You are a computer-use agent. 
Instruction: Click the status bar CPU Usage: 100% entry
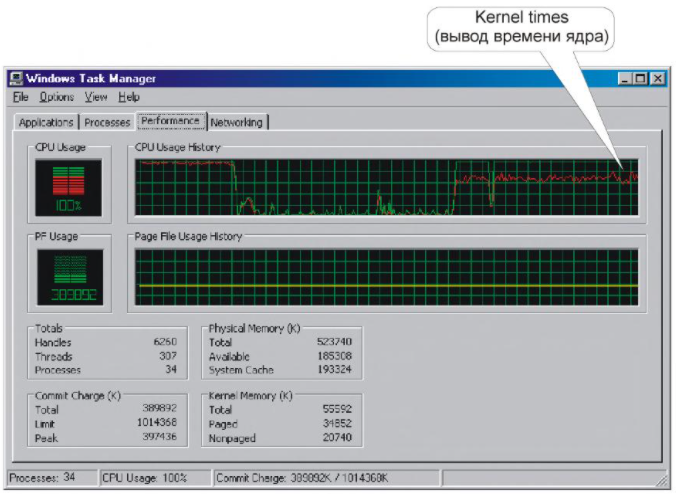tap(155, 478)
